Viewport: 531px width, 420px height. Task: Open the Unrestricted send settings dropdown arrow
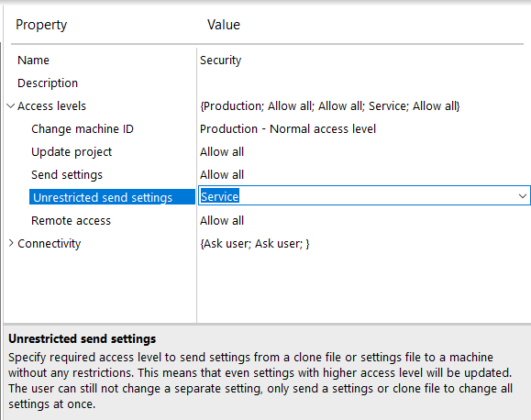523,196
